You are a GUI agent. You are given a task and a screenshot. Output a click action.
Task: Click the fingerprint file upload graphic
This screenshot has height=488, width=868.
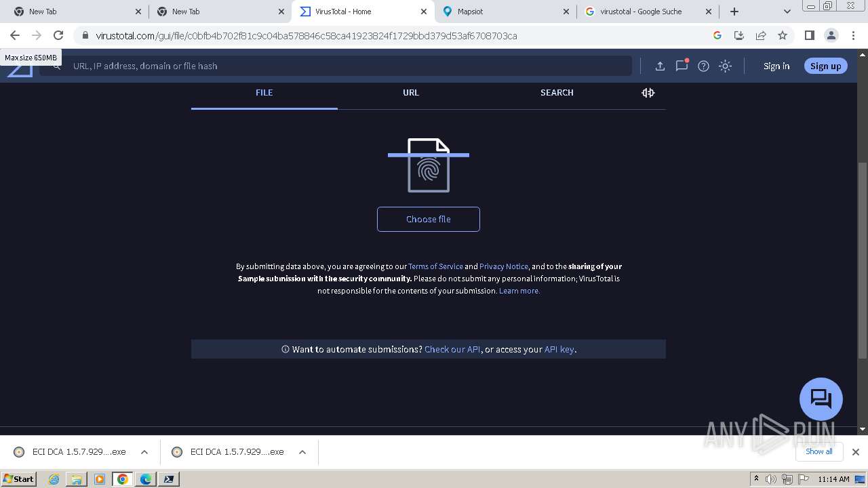pyautogui.click(x=429, y=165)
